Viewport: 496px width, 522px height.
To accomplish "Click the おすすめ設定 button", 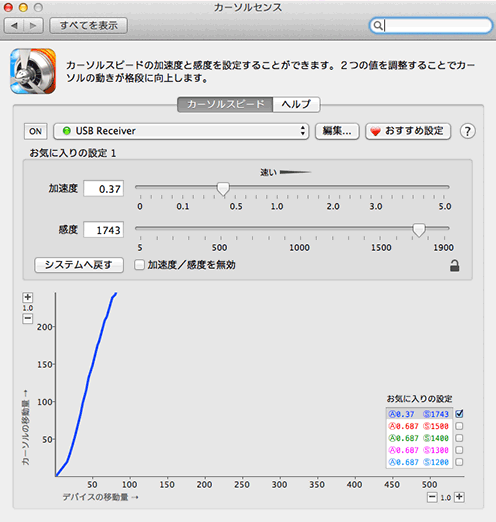I will [408, 131].
